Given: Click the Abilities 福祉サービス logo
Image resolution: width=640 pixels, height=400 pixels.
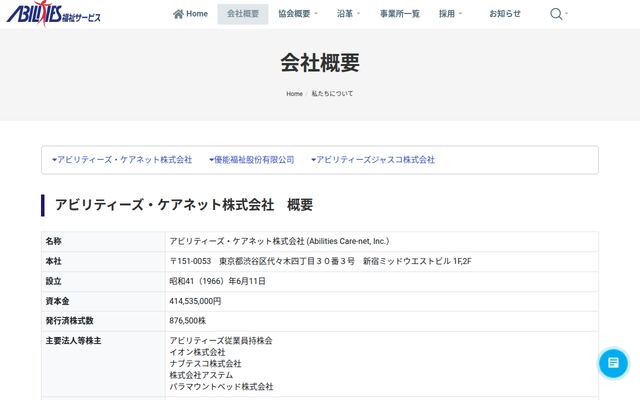Looking at the screenshot, I should pos(53,14).
